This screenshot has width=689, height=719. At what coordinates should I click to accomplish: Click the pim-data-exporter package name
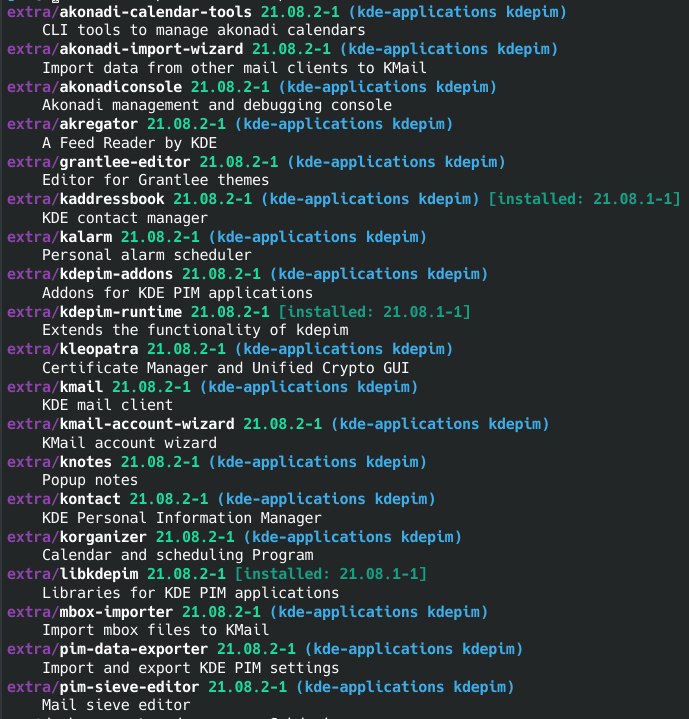[x=133, y=649]
